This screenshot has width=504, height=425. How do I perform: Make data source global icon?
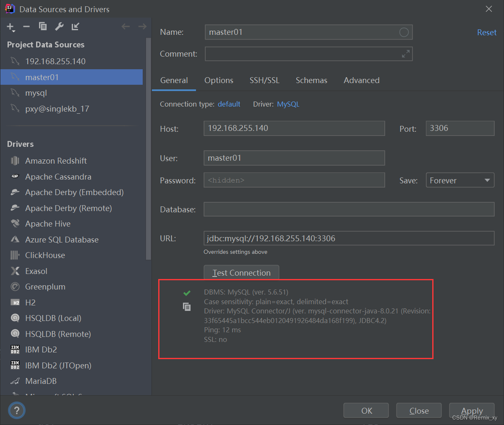(x=75, y=26)
